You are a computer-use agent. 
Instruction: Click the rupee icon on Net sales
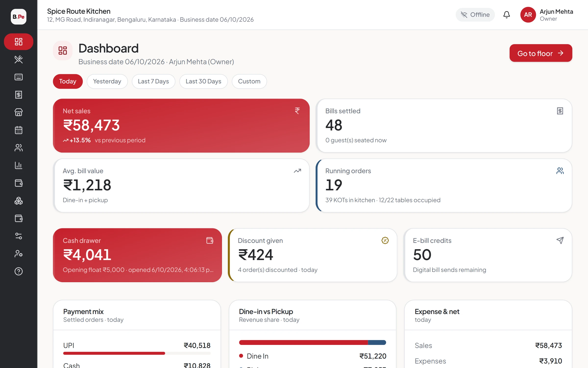pyautogui.click(x=297, y=111)
